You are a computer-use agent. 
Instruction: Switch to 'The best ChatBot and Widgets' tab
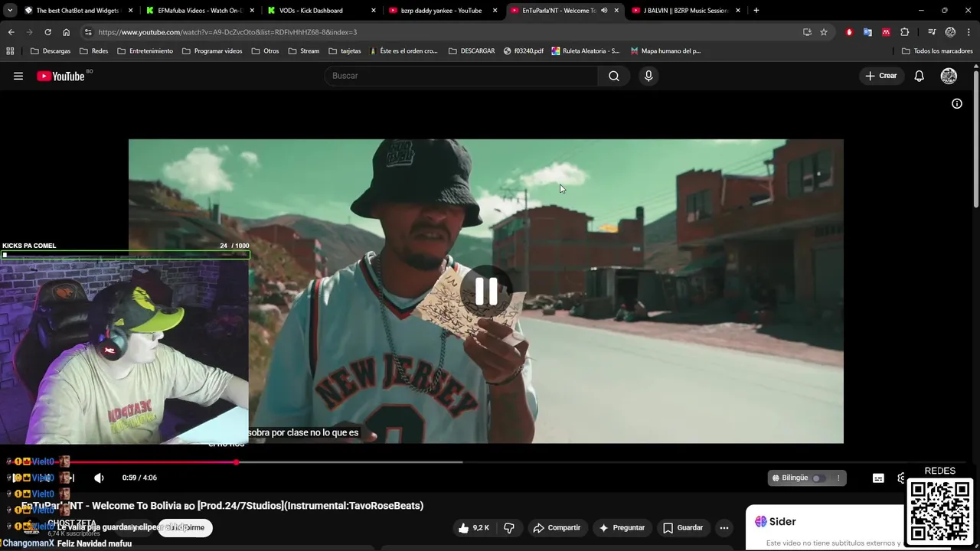(80, 11)
